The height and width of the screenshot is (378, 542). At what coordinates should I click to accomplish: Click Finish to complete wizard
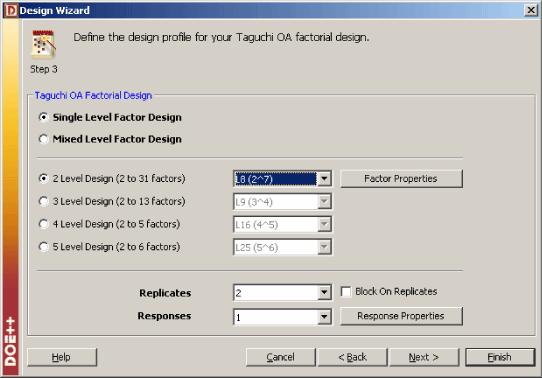[x=500, y=357]
